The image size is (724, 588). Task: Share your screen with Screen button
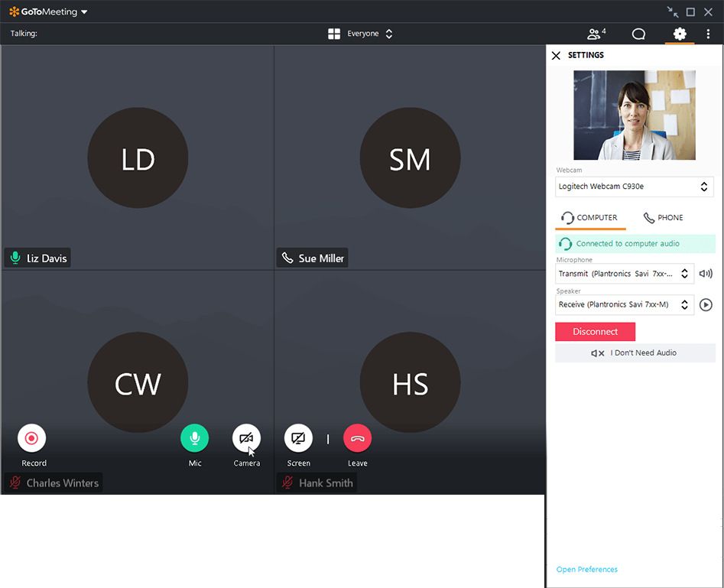(298, 438)
